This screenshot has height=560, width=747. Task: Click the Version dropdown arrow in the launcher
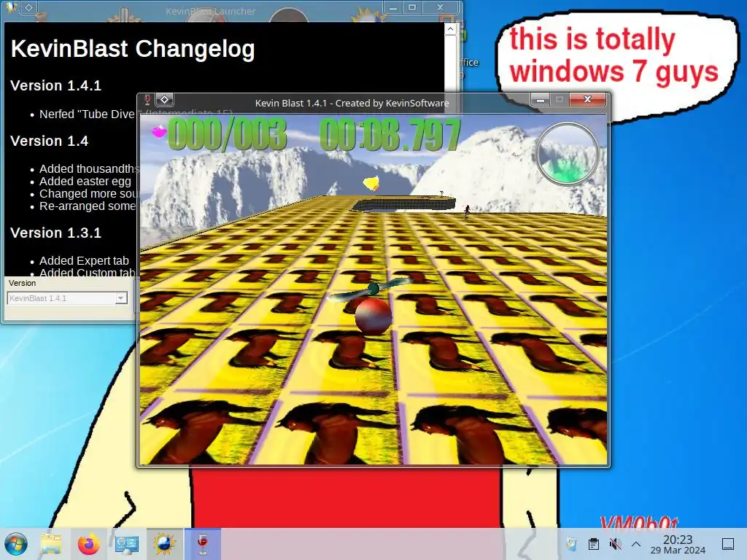click(x=121, y=298)
